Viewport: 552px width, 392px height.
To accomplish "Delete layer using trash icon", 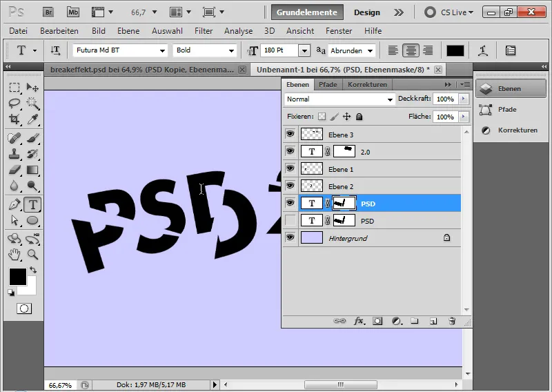I will click(452, 321).
